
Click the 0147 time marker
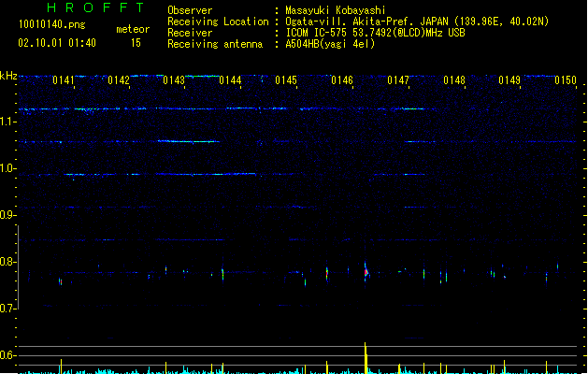tap(398, 80)
